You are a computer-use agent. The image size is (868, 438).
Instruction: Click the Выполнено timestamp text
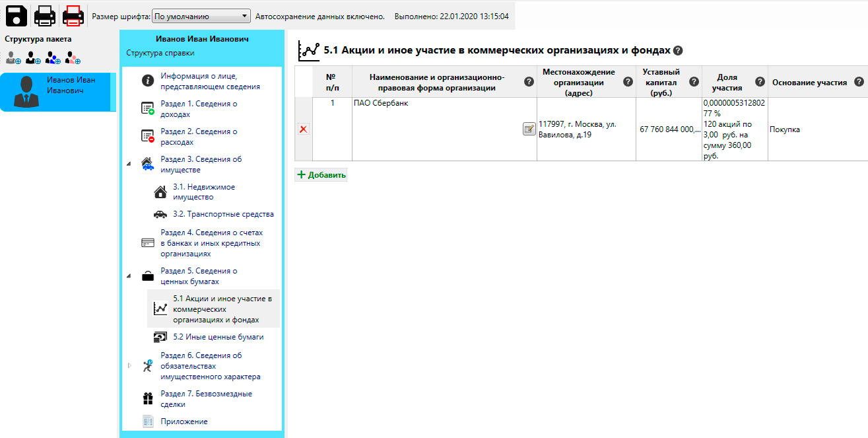(451, 16)
